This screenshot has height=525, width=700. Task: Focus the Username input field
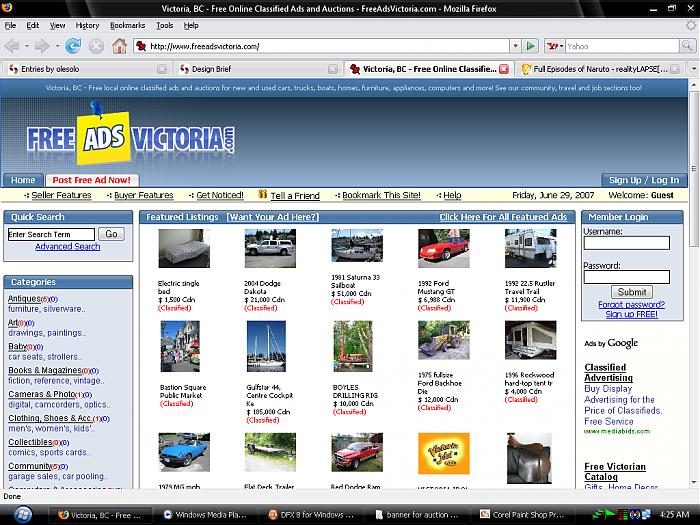tap(626, 243)
